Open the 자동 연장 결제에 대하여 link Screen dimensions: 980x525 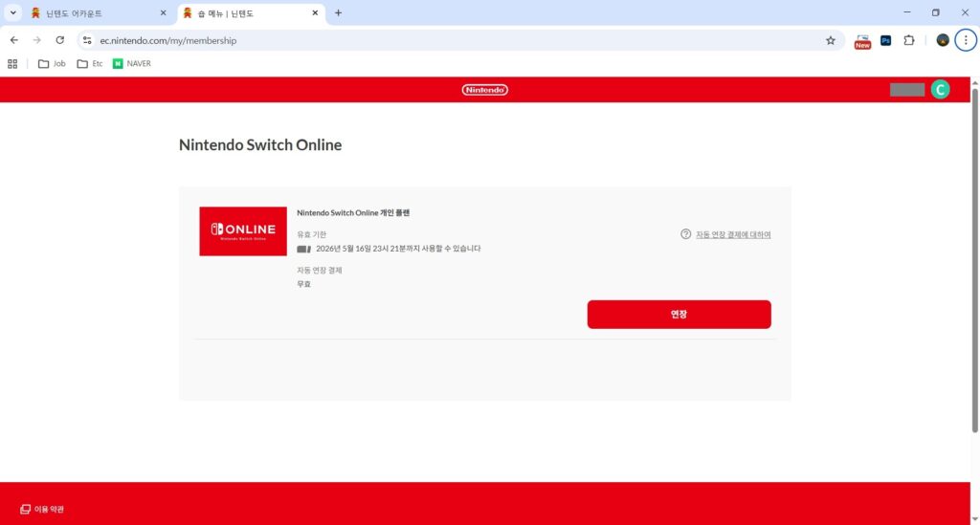click(x=733, y=234)
